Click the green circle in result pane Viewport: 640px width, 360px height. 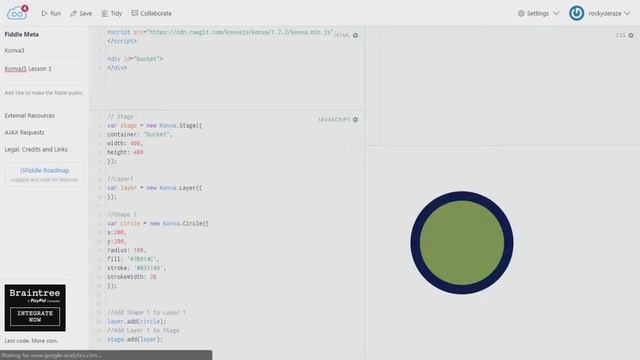[x=462, y=243]
